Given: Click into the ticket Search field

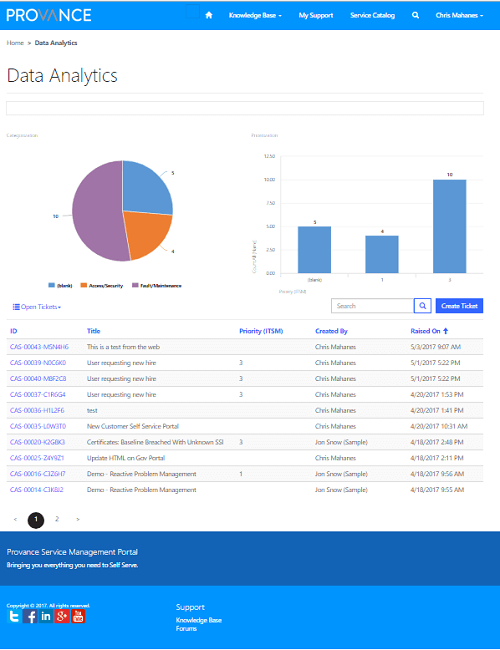Looking at the screenshot, I should coord(372,306).
